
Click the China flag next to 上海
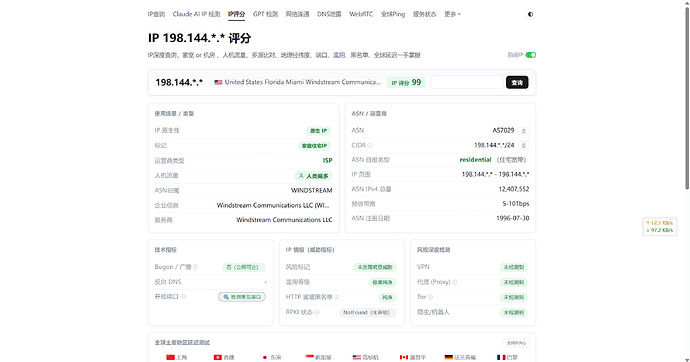tap(170, 357)
